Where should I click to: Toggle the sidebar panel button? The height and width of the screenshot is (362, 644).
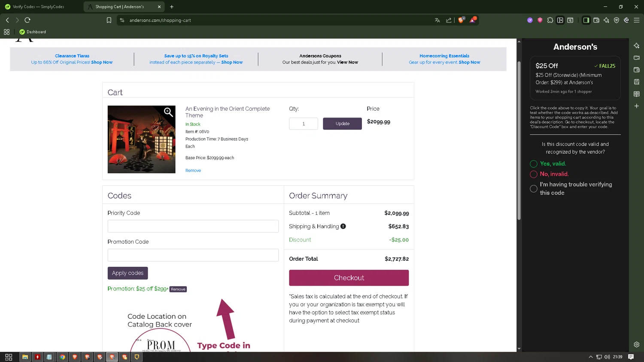point(586,20)
